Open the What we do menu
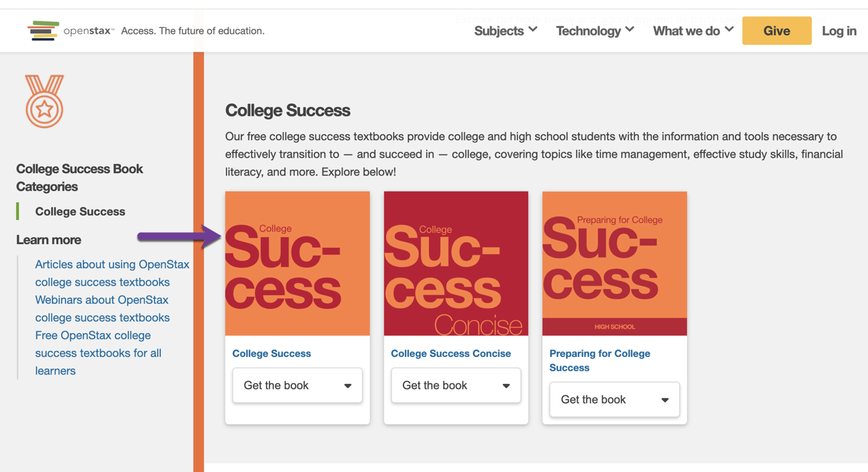The height and width of the screenshot is (472, 868). 685,31
